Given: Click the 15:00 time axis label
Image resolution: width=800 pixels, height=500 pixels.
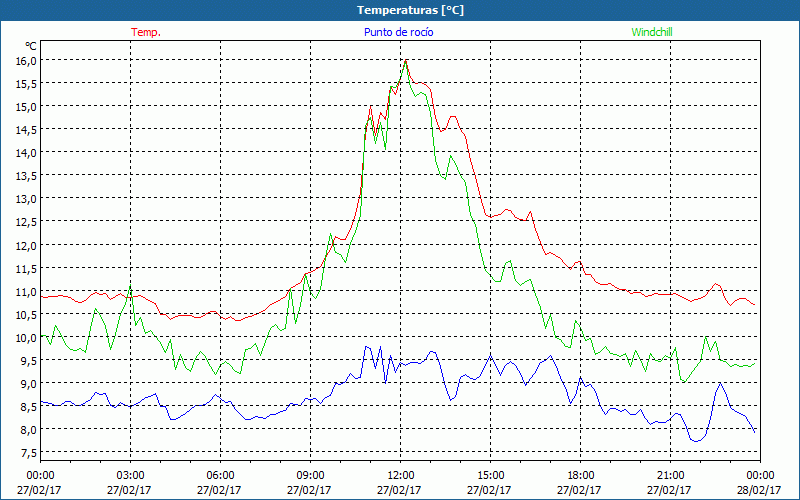Looking at the screenshot, I should tap(490, 476).
